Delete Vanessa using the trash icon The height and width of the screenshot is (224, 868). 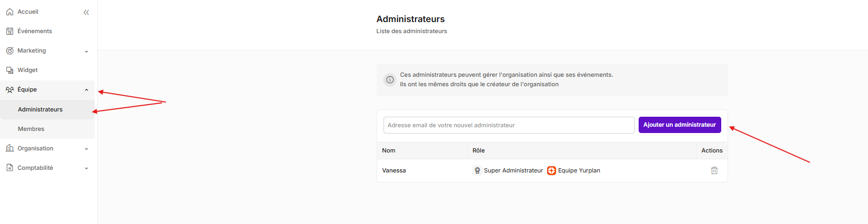pos(714,170)
